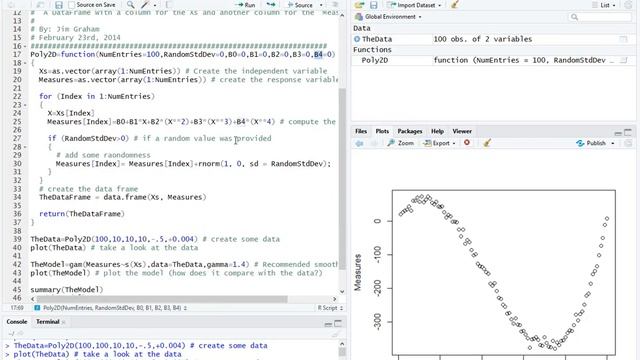Viewport: 640px width, 360px height.
Task: Switch to the Terminal tab
Action: (x=47, y=322)
